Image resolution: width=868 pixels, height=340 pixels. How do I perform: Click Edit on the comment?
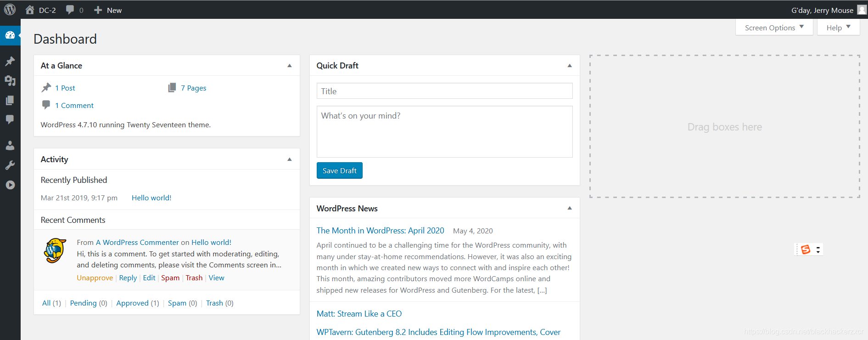click(x=149, y=278)
